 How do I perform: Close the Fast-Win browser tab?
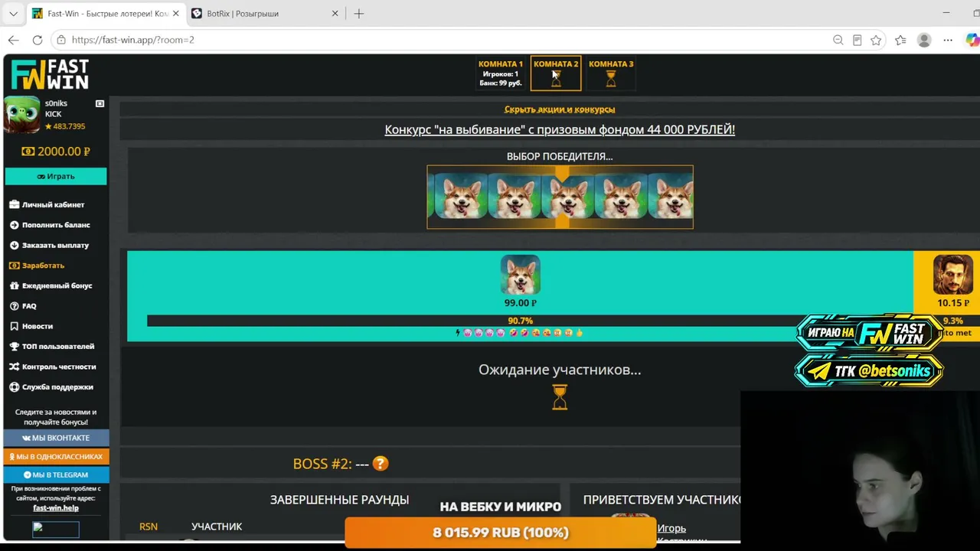click(x=175, y=14)
